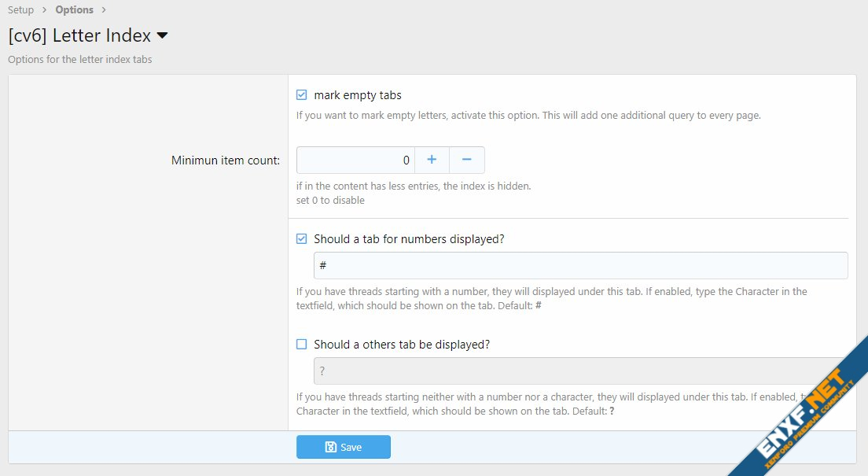Increase minimum item count with plus button
This screenshot has height=476, width=868.
tap(432, 160)
